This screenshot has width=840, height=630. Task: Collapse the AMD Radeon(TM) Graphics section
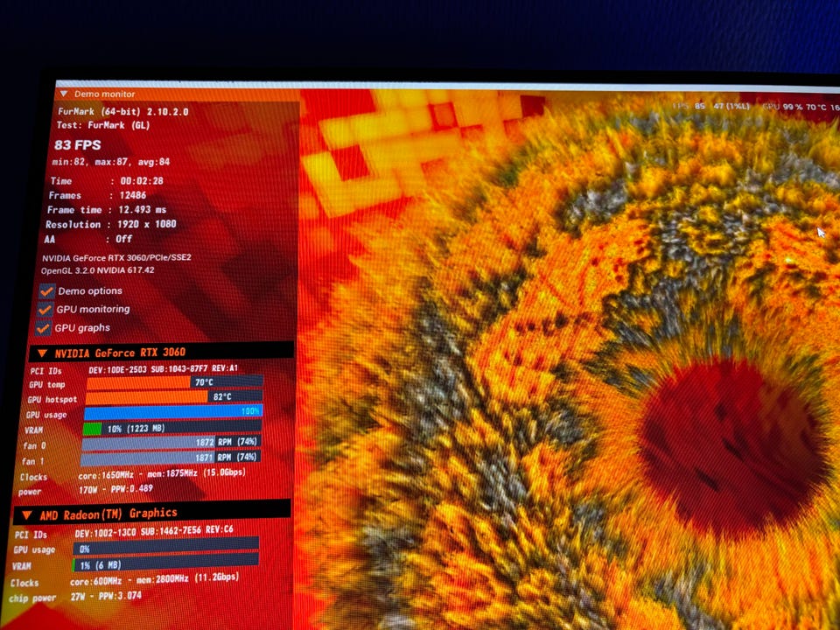click(26, 515)
